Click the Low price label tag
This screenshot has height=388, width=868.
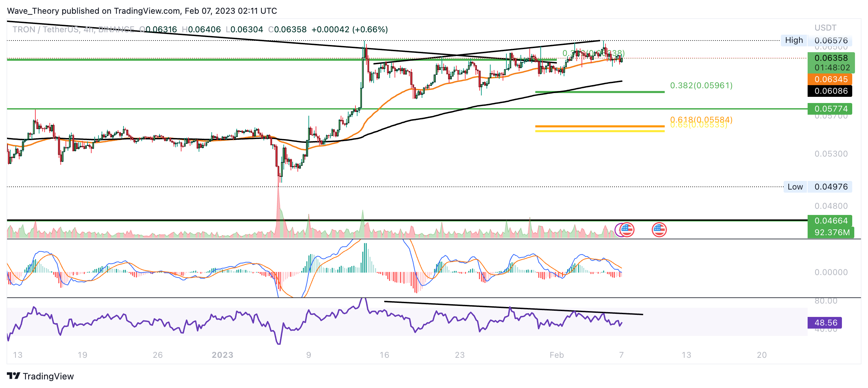[795, 187]
